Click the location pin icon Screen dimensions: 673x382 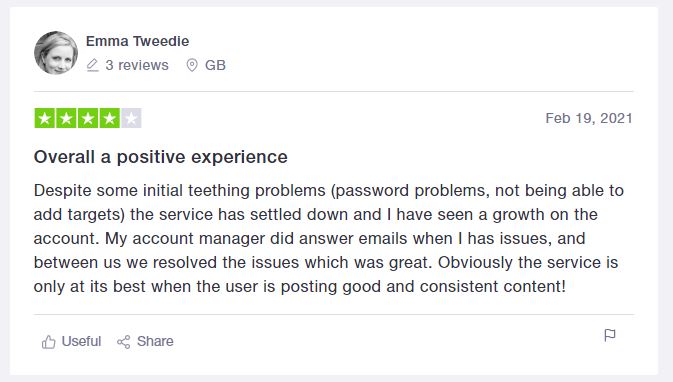tap(192, 65)
